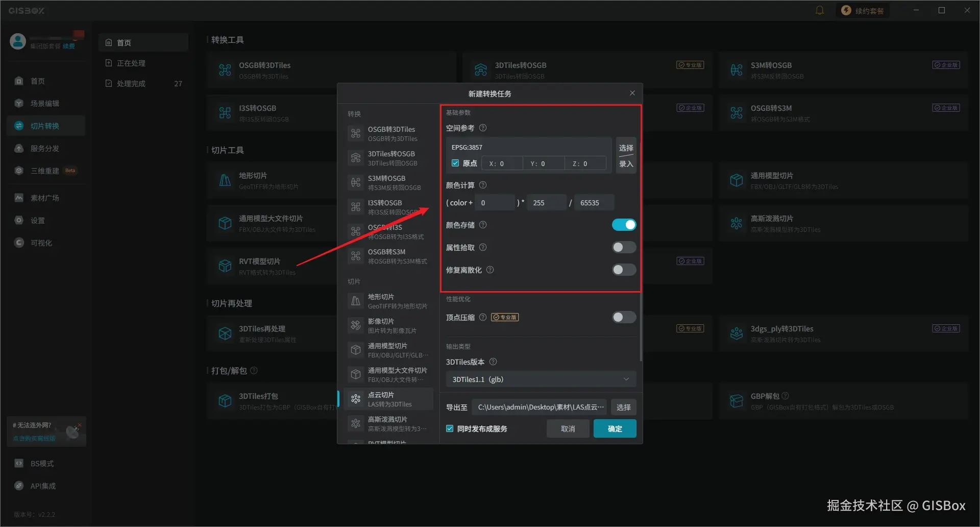Image resolution: width=980 pixels, height=527 pixels.
Task: Click the 导出至 output path field
Action: 540,407
